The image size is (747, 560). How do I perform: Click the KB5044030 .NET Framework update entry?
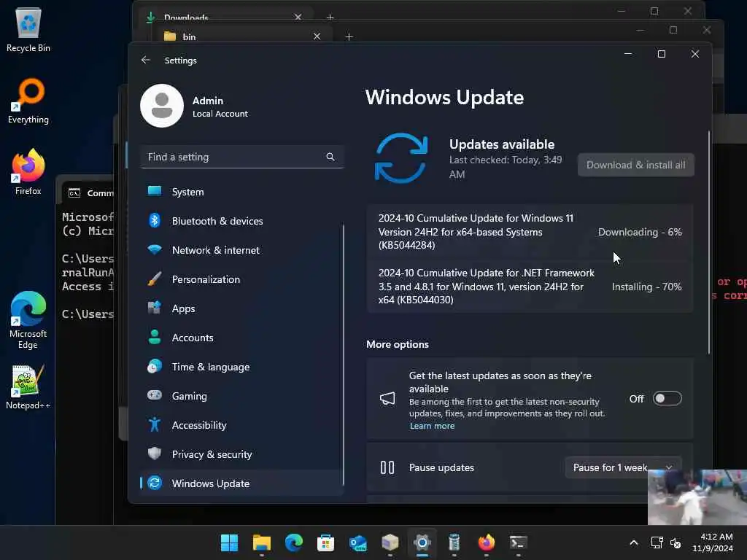pos(530,286)
